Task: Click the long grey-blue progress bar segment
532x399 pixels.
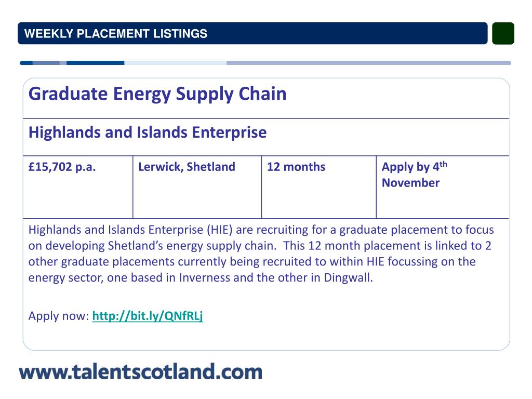Action: pos(369,63)
